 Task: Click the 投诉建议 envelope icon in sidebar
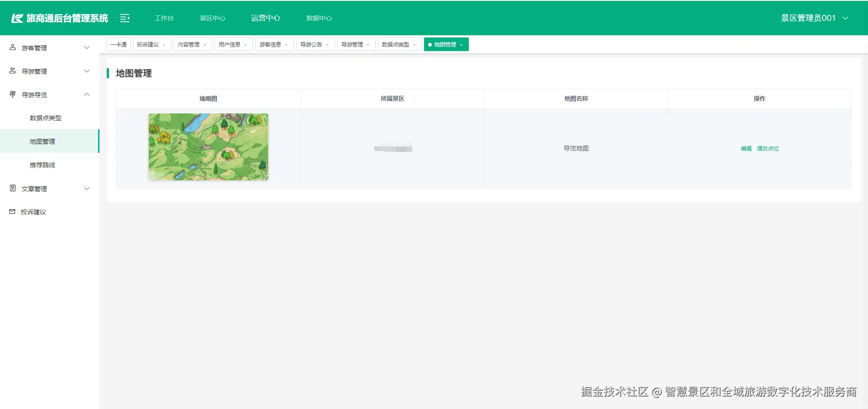pos(11,212)
